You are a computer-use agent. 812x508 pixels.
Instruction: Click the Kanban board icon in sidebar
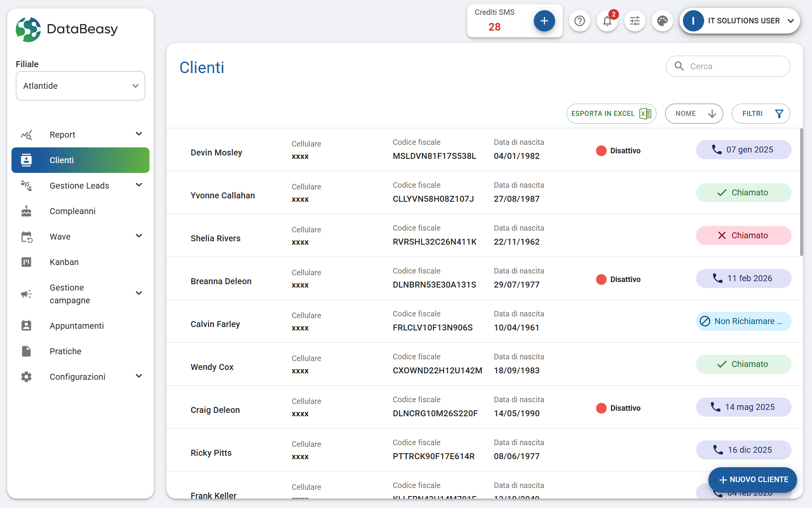click(26, 262)
